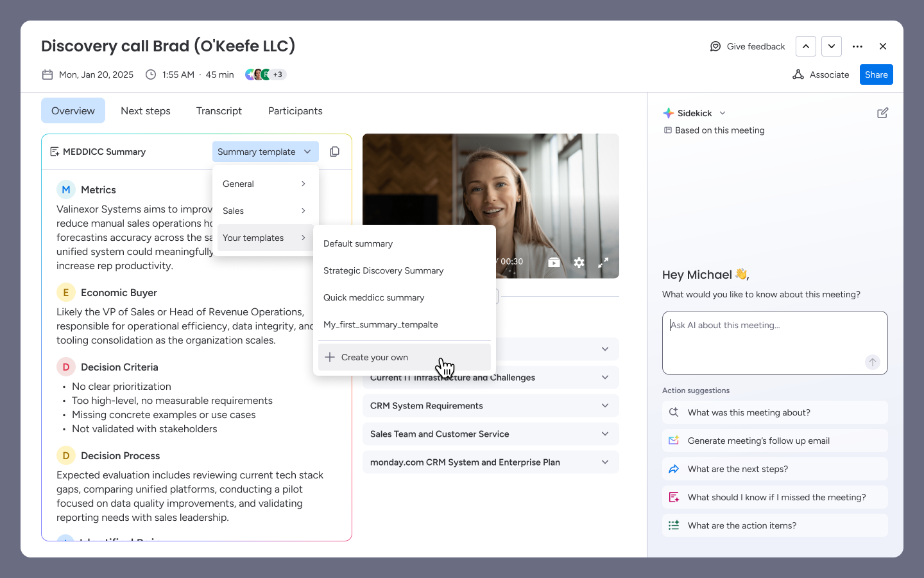Click the participant avatars group with +3
The width and height of the screenshot is (924, 578).
[266, 74]
